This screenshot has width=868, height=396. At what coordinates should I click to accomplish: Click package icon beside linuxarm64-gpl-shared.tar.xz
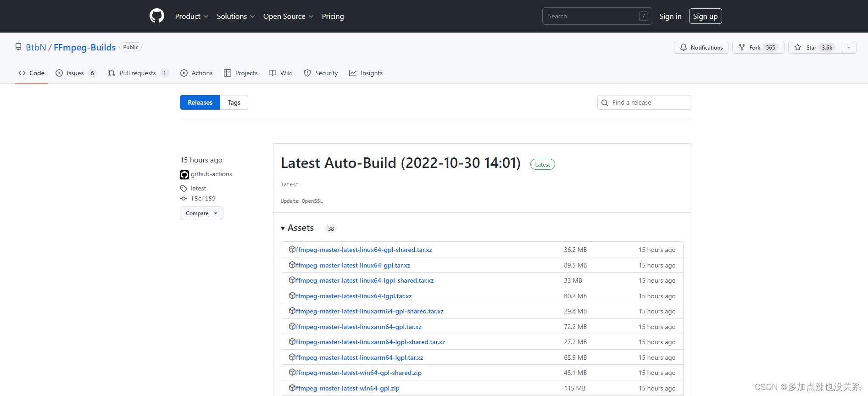(292, 311)
